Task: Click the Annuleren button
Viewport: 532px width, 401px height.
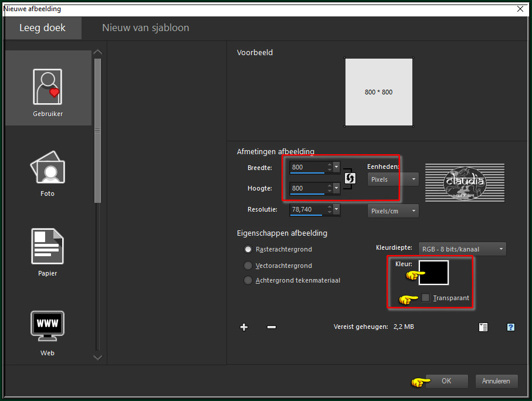Action: pyautogui.click(x=496, y=381)
